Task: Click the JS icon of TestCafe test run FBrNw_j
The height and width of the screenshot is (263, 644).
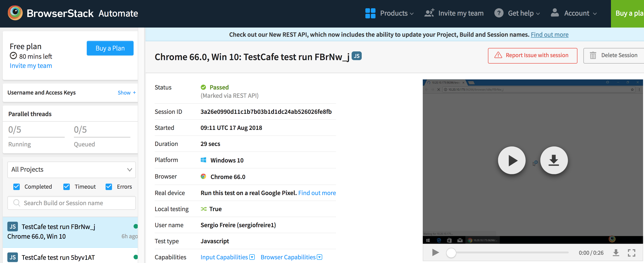Action: pos(12,227)
